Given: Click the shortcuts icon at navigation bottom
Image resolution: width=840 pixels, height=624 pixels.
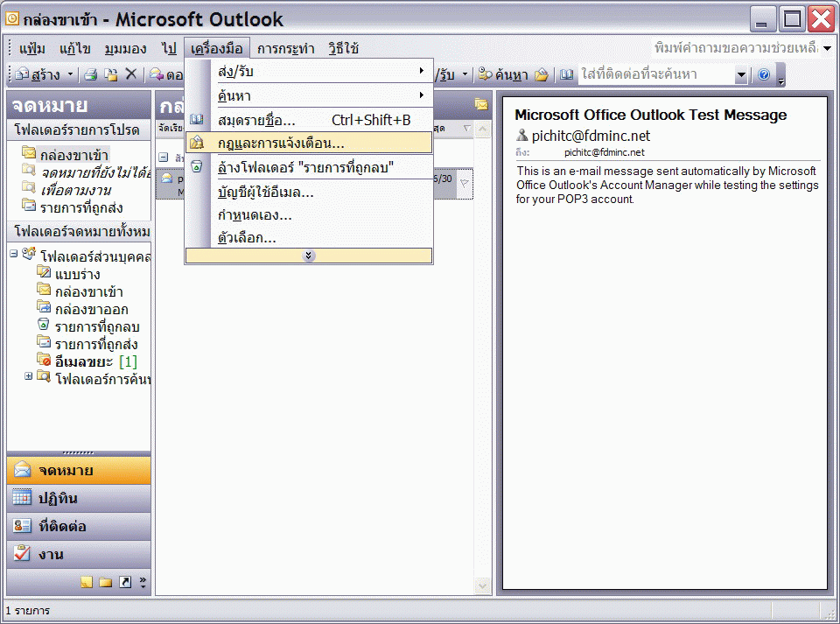Looking at the screenshot, I should pyautogui.click(x=125, y=582).
